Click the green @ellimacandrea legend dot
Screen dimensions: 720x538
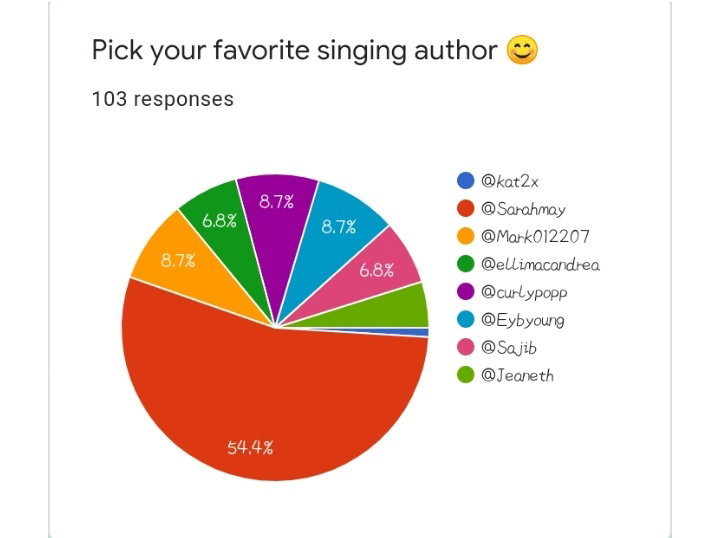click(466, 264)
